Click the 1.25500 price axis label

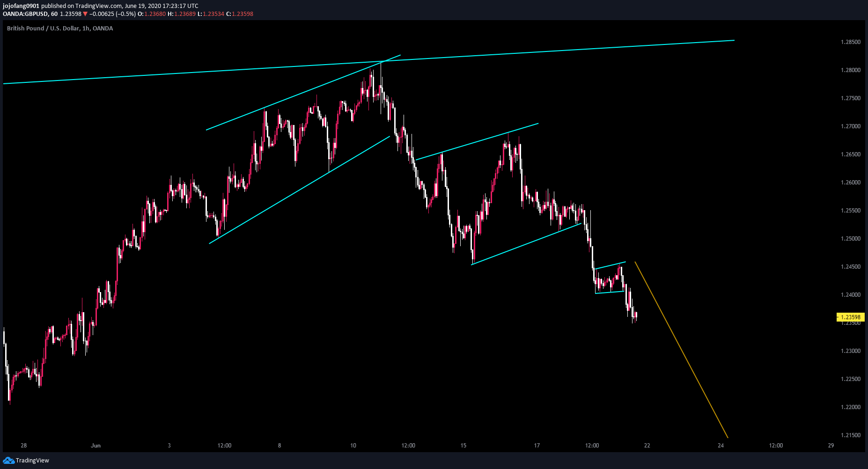coord(851,211)
